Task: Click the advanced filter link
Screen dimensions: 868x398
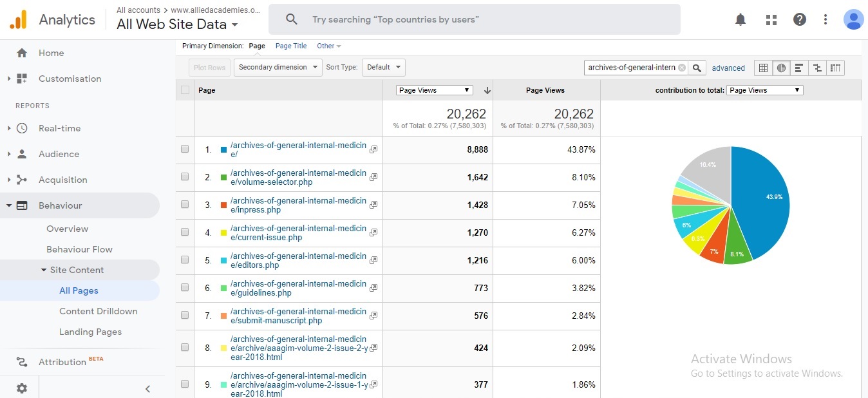Action: 728,68
